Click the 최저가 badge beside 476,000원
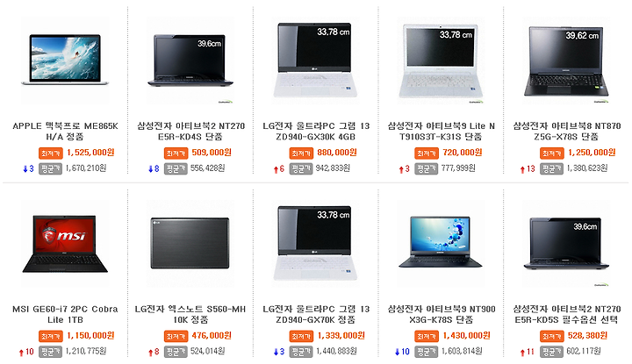The height and width of the screenshot is (364, 632). 176,336
